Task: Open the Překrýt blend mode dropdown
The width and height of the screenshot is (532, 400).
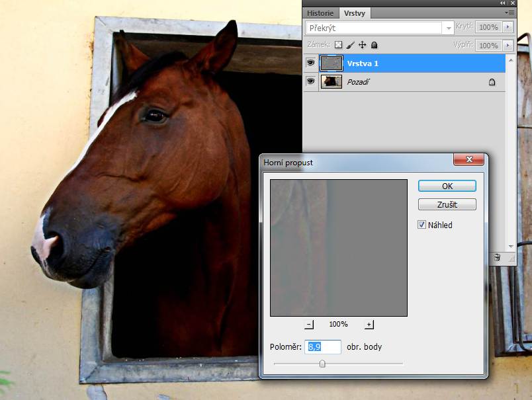Action: click(380, 28)
